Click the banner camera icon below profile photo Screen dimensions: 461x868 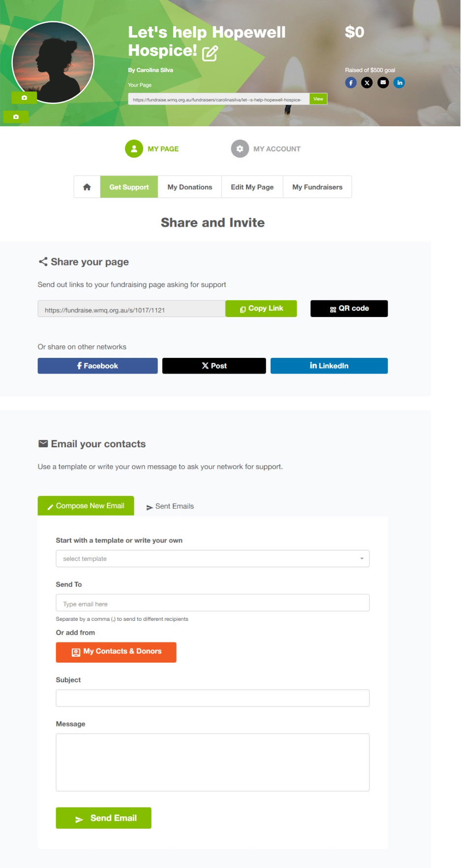pyautogui.click(x=16, y=117)
